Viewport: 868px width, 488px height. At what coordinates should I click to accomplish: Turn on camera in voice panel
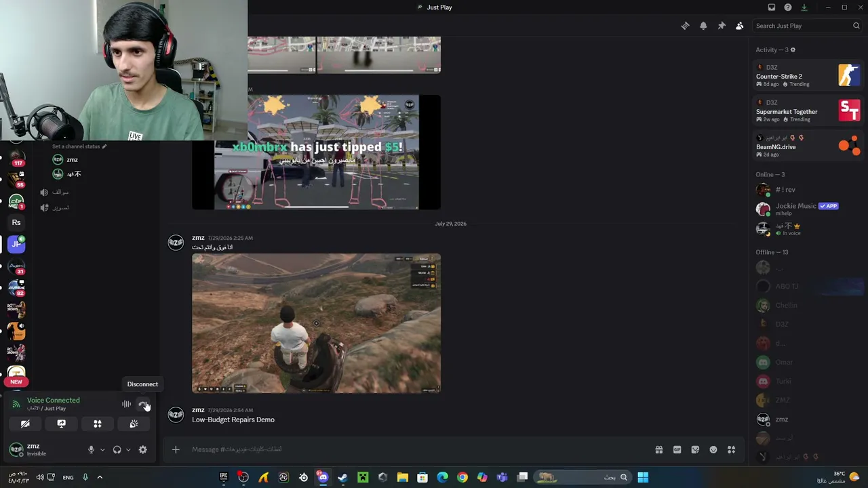pos(25,424)
